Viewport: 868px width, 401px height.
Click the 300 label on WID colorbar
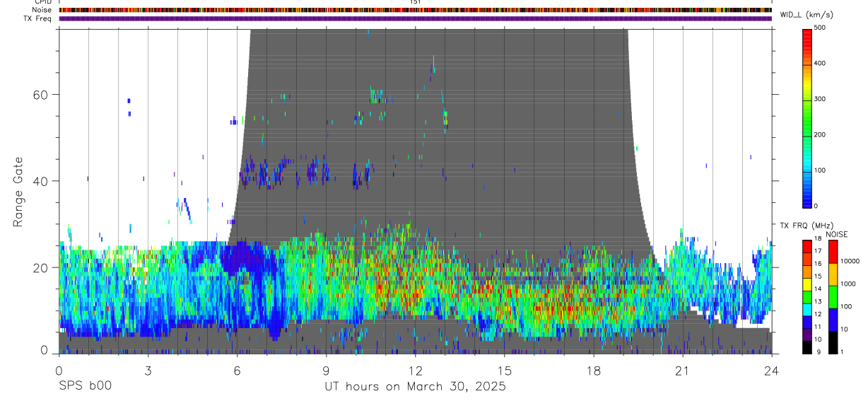click(820, 99)
